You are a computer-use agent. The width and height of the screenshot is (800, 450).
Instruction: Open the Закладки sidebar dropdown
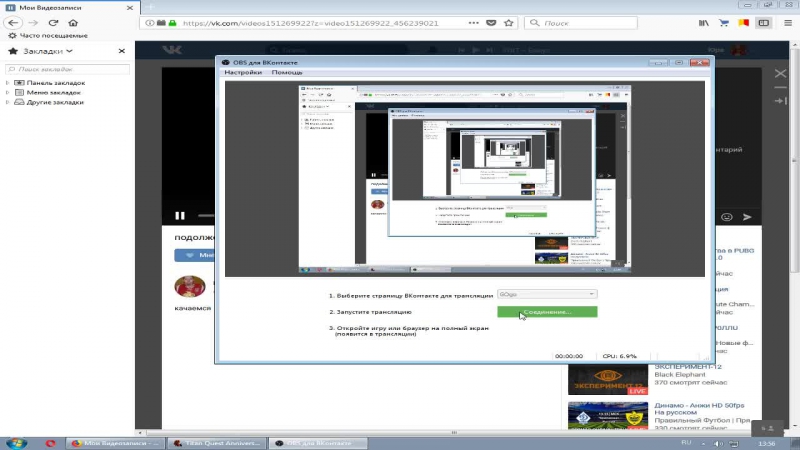point(48,51)
